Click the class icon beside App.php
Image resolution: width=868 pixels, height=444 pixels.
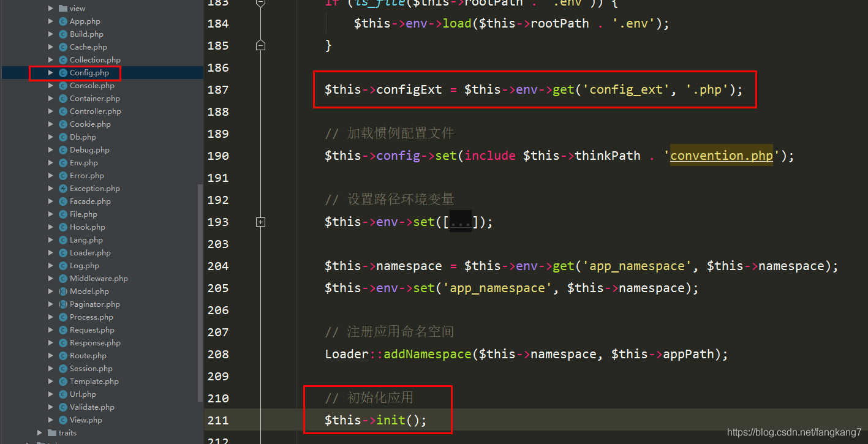pyautogui.click(x=62, y=21)
